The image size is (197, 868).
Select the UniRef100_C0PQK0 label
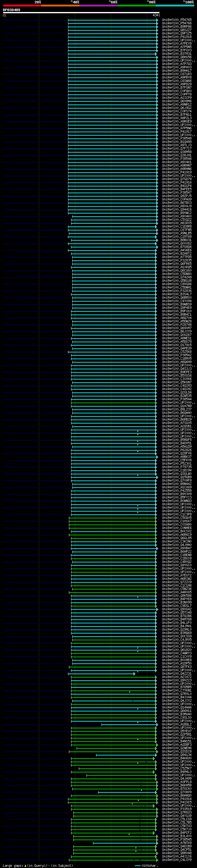[x=177, y=91]
